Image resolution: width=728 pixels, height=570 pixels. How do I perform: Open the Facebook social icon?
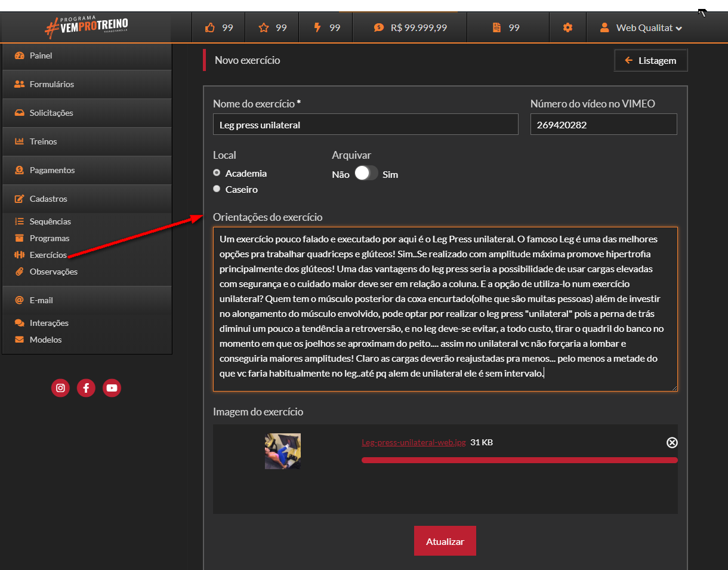[86, 388]
